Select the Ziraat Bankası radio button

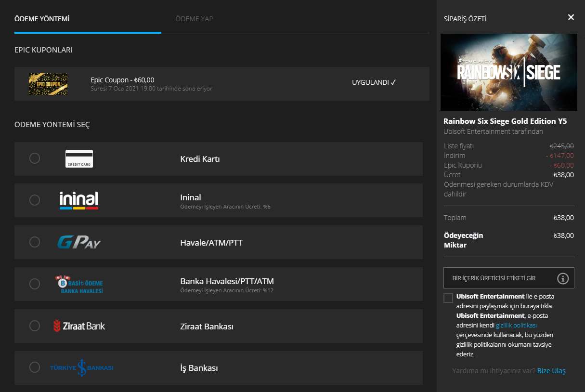pos(35,326)
